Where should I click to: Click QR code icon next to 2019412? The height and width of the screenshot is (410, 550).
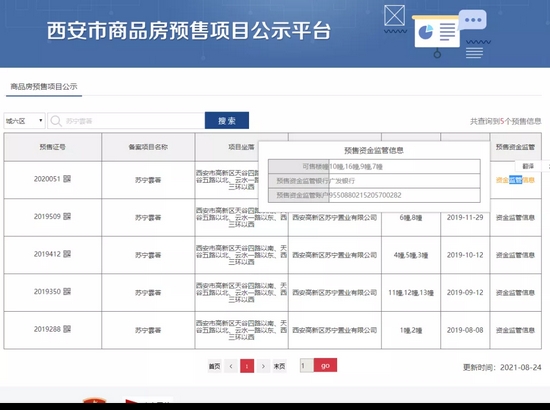67,254
